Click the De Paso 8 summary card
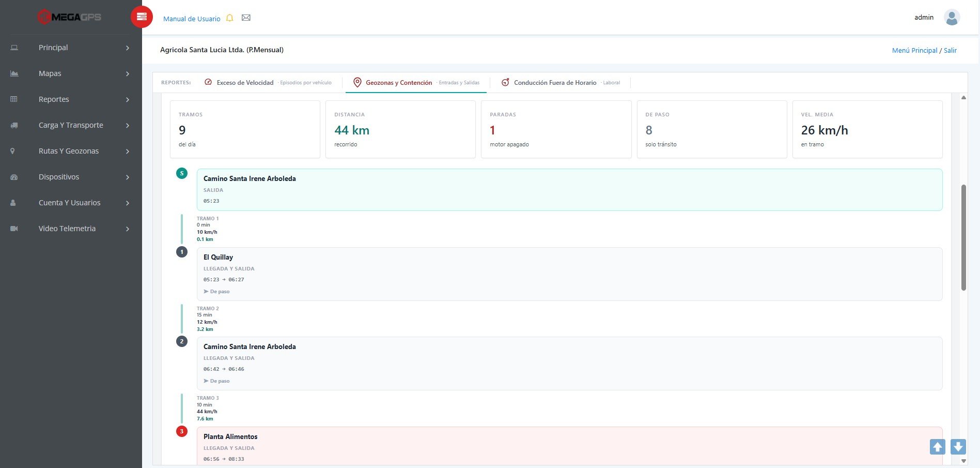Image resolution: width=980 pixels, height=468 pixels. pyautogui.click(x=711, y=129)
